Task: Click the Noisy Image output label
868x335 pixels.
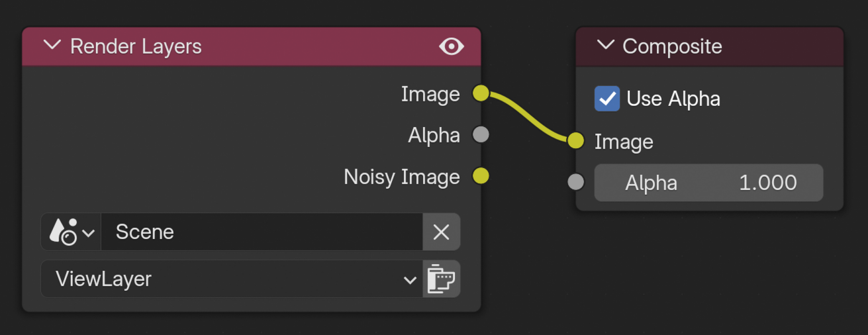Action: coord(401,177)
